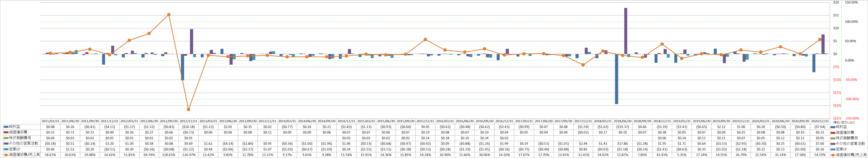Viewport: 868px width, 158px height.
Task: Click the ($19.37) net income cell
Action: [x=623, y=127]
